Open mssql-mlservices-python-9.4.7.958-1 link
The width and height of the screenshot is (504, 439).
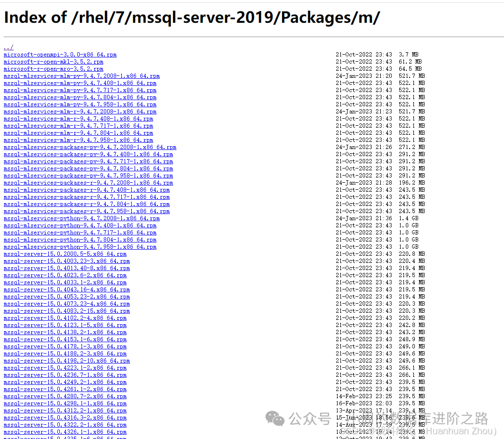[x=80, y=247]
